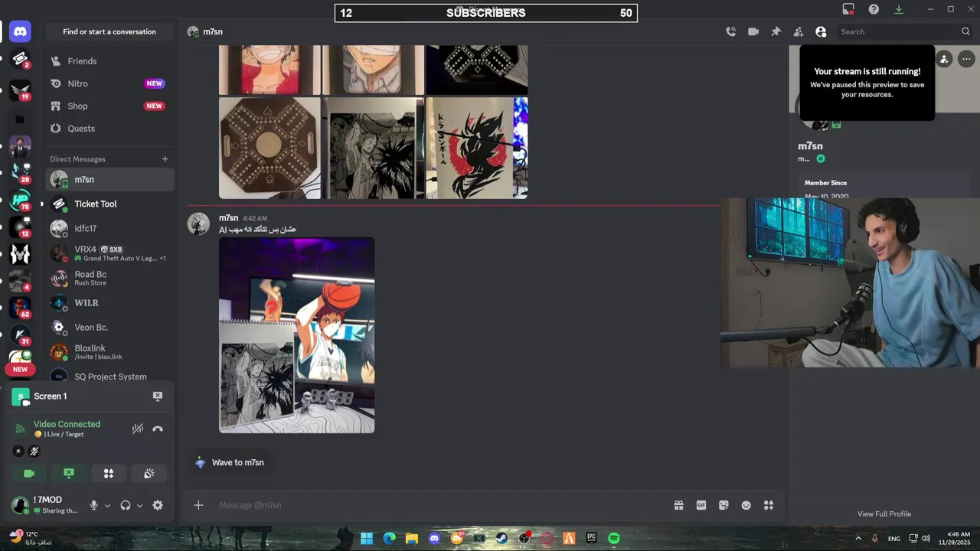Hide the user profile panel
The width and height of the screenshot is (980, 551).
click(x=821, y=31)
